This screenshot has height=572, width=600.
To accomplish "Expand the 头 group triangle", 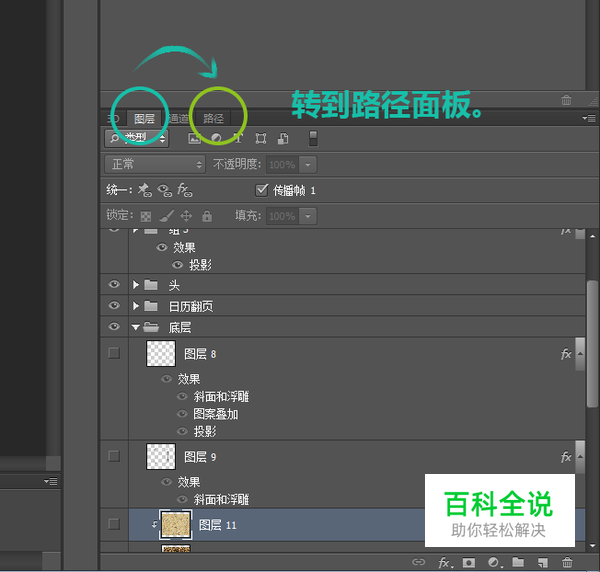I will (x=136, y=285).
